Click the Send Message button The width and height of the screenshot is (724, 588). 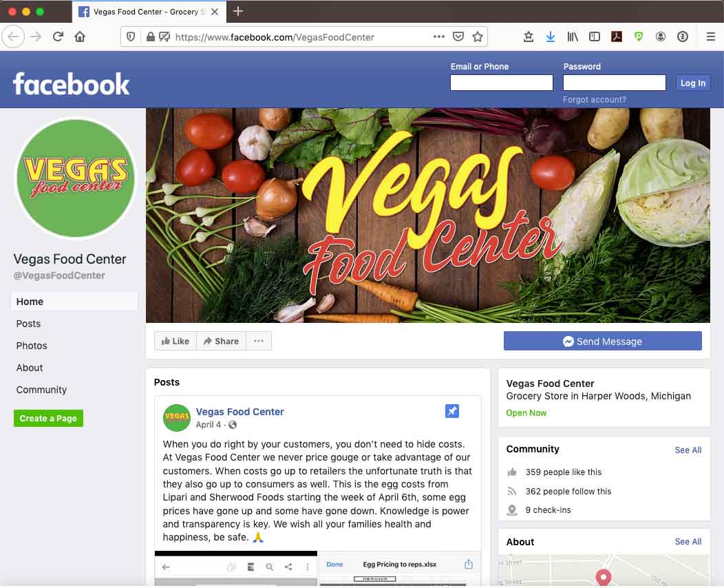603,341
